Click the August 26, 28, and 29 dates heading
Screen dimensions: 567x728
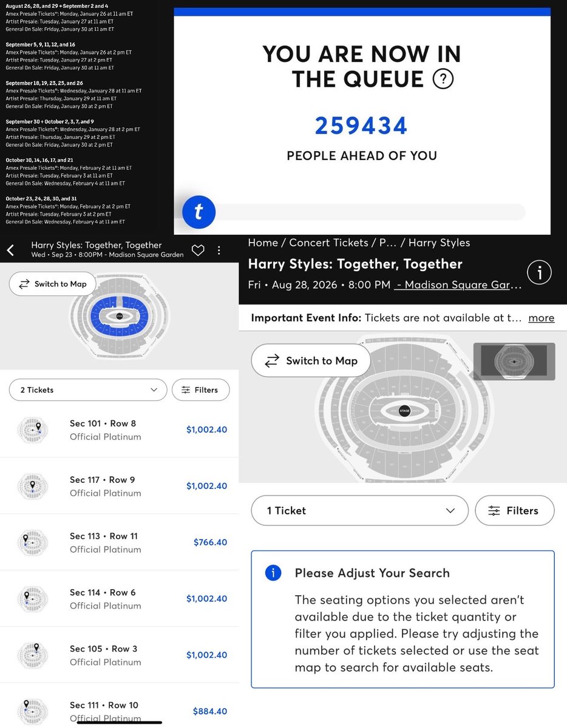57,5
